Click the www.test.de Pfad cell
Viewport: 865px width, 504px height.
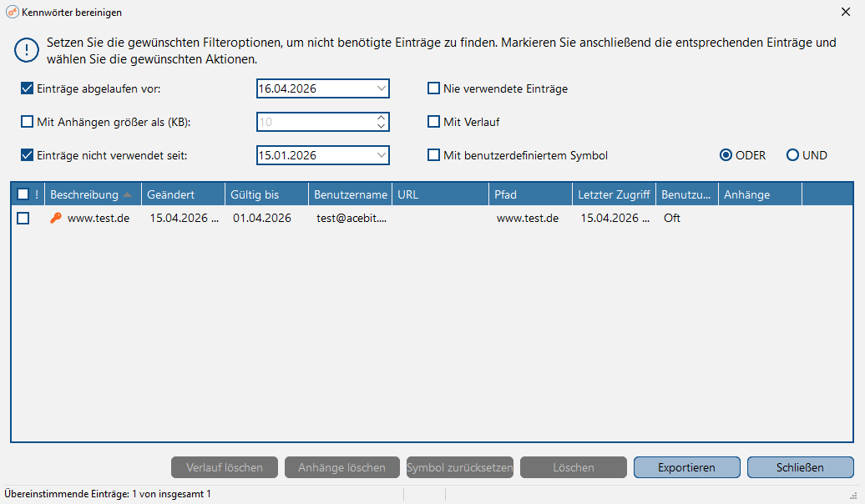click(x=528, y=219)
